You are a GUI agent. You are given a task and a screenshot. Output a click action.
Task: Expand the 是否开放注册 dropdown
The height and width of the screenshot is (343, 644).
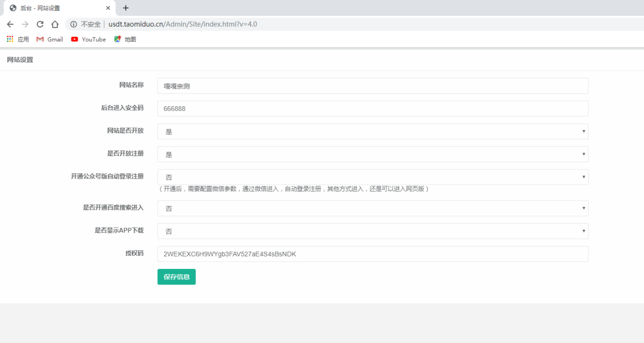point(372,154)
